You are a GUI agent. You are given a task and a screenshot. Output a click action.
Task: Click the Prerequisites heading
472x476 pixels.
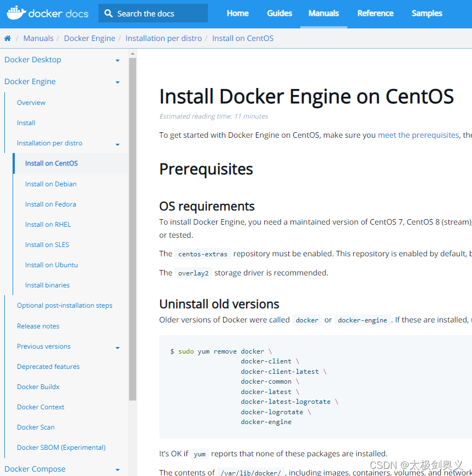click(x=206, y=169)
